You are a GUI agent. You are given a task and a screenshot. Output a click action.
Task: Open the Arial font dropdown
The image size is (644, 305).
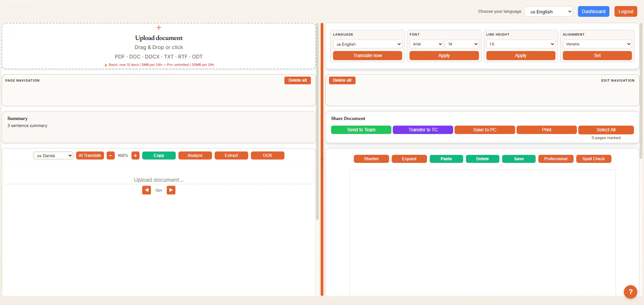[426, 44]
